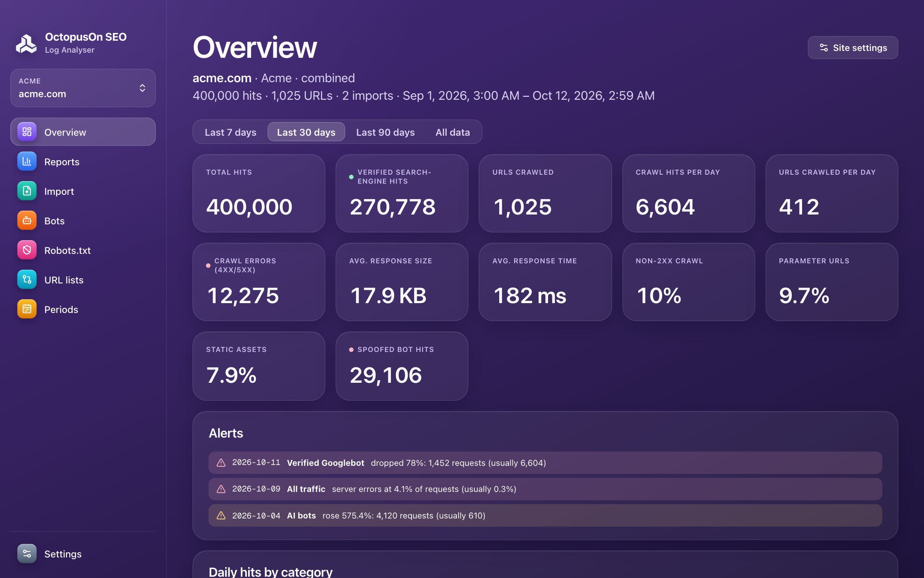Image resolution: width=924 pixels, height=578 pixels.
Task: Click the warning triangle on Verified Googlebot alert
Action: 221,463
